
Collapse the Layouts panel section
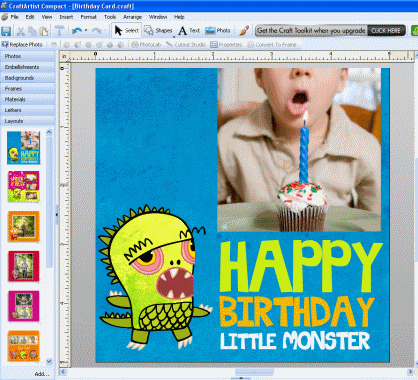click(28, 121)
